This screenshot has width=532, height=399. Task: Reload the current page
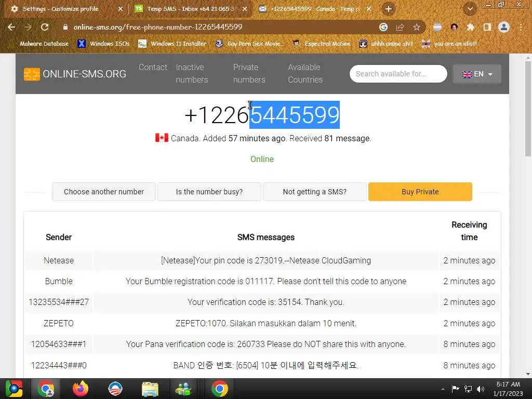(45, 27)
